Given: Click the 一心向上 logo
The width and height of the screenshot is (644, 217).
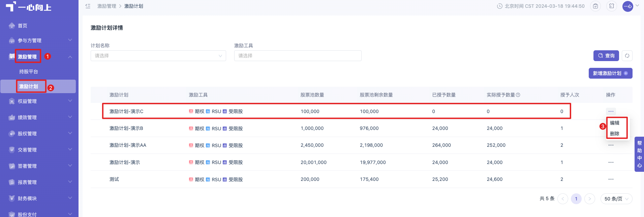Looking at the screenshot, I should (29, 7).
